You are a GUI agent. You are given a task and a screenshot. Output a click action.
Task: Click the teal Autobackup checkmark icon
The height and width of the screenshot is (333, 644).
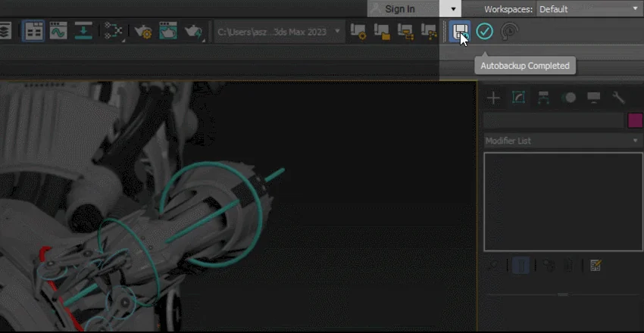[x=485, y=31]
